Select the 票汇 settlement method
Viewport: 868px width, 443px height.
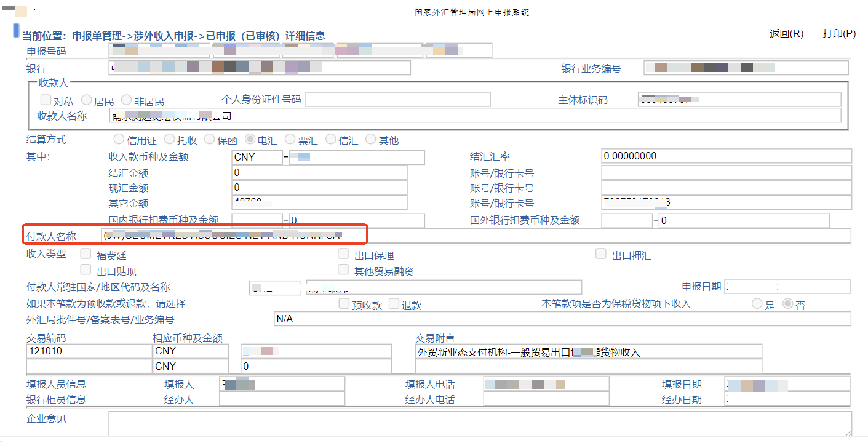[x=290, y=140]
